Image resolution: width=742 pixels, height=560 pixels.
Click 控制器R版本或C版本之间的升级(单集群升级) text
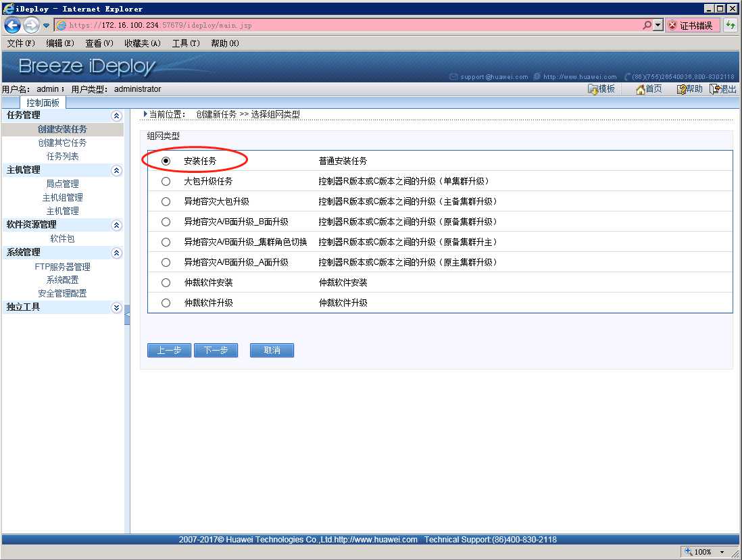(x=403, y=181)
